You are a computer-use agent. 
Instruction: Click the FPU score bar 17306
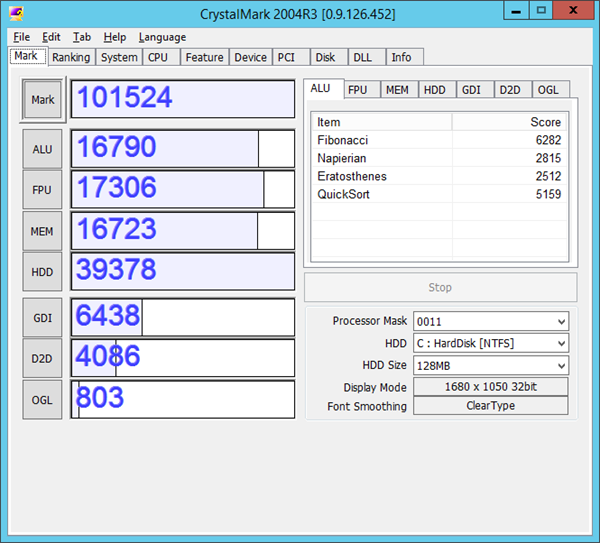[x=183, y=190]
